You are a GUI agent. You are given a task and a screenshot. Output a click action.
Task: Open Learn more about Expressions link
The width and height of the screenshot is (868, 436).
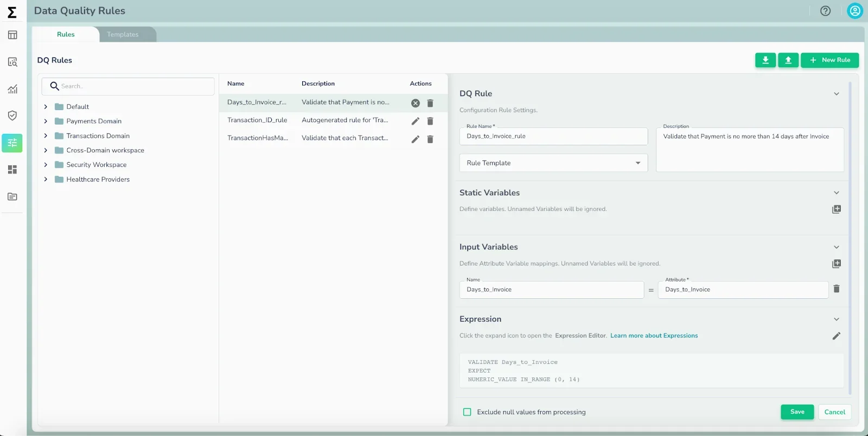click(654, 336)
